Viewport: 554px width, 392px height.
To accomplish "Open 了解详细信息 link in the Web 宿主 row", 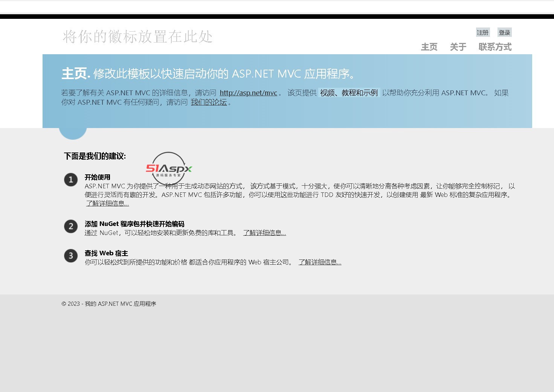I will coord(320,262).
